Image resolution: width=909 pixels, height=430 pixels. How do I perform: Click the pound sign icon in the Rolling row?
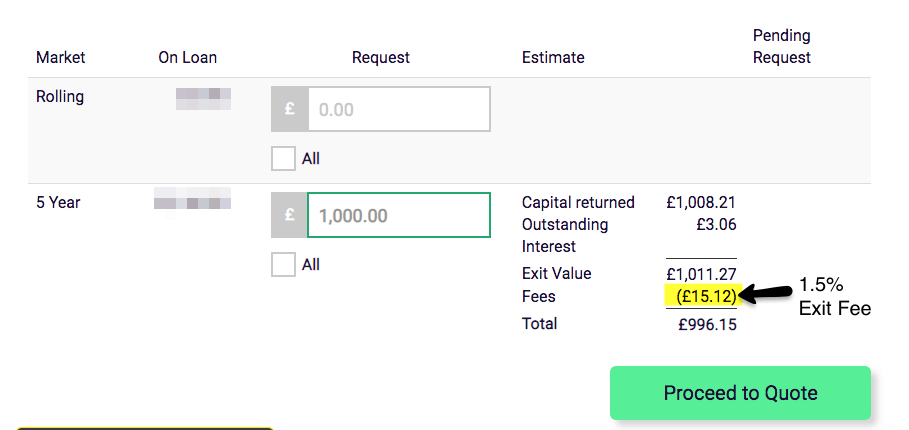click(x=290, y=109)
